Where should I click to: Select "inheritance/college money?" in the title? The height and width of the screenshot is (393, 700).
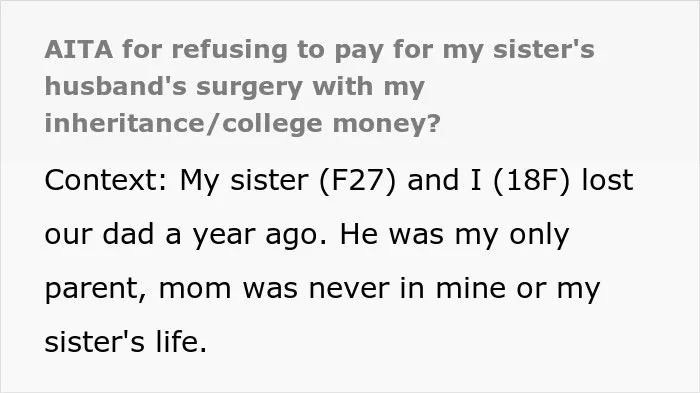pyautogui.click(x=242, y=123)
